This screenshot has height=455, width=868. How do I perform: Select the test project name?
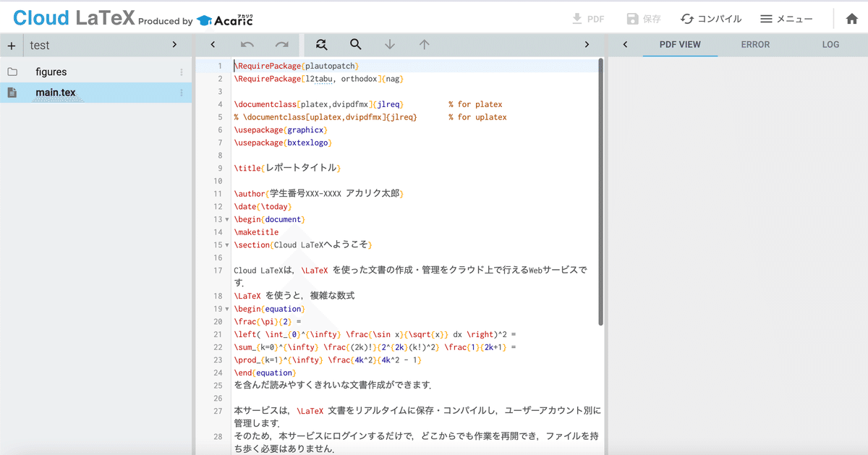point(40,46)
